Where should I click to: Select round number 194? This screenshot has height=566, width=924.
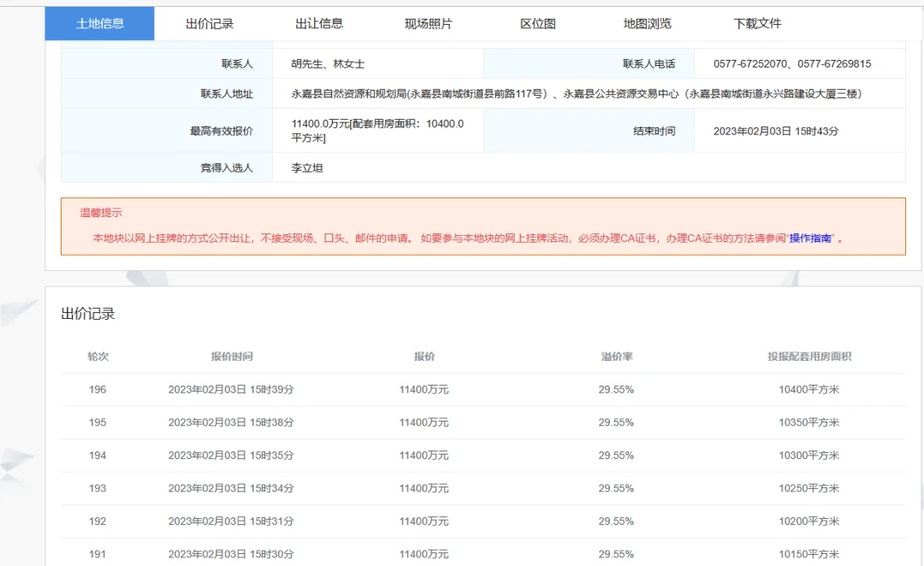click(x=98, y=455)
